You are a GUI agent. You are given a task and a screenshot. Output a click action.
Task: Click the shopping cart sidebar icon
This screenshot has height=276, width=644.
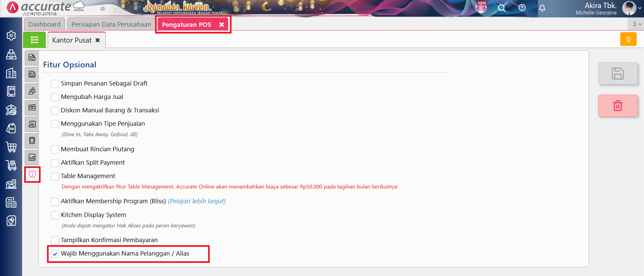point(11,147)
